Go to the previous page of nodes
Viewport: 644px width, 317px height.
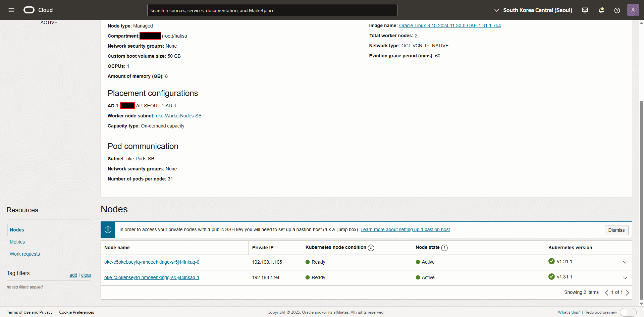pyautogui.click(x=606, y=293)
